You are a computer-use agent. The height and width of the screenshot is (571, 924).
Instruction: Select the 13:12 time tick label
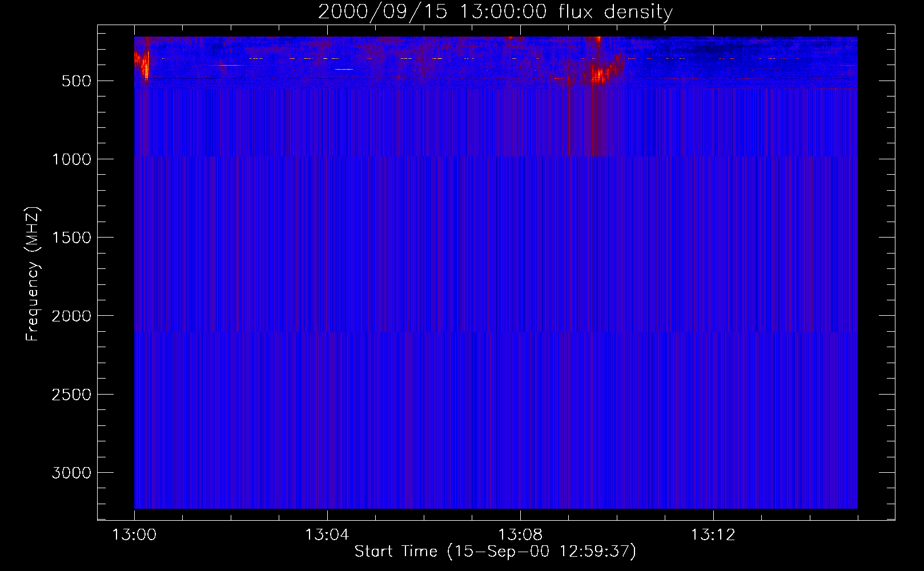click(x=713, y=535)
